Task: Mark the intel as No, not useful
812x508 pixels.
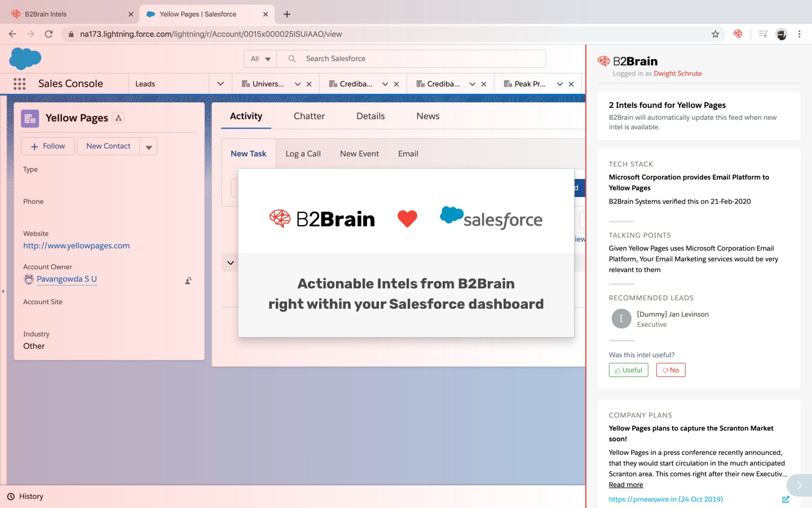Action: tap(670, 370)
